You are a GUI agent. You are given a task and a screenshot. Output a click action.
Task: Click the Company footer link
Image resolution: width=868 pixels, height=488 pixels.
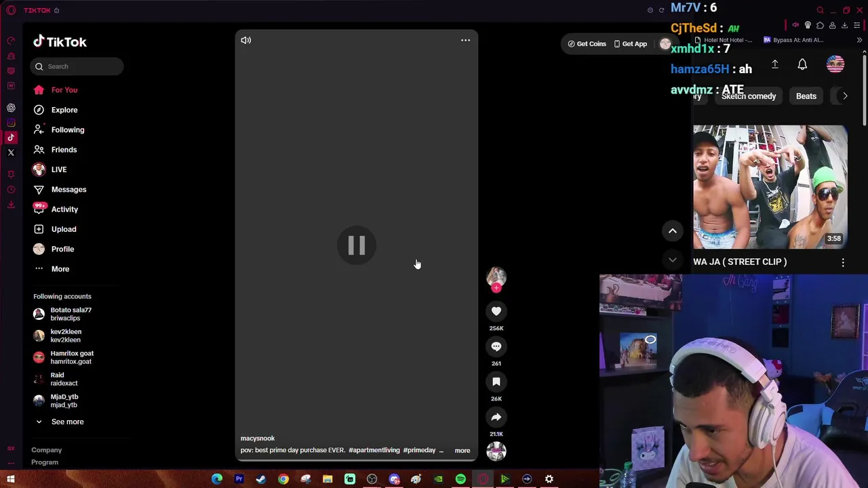(x=46, y=450)
